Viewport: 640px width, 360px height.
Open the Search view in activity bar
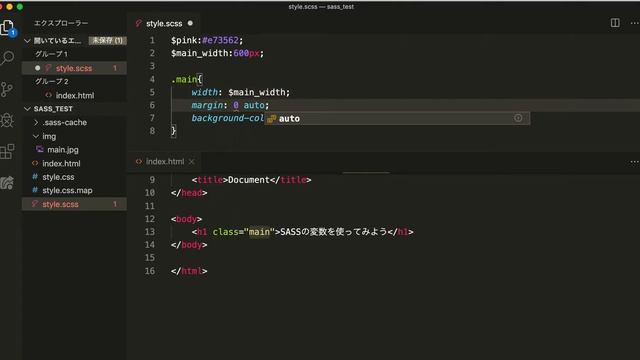point(7,58)
